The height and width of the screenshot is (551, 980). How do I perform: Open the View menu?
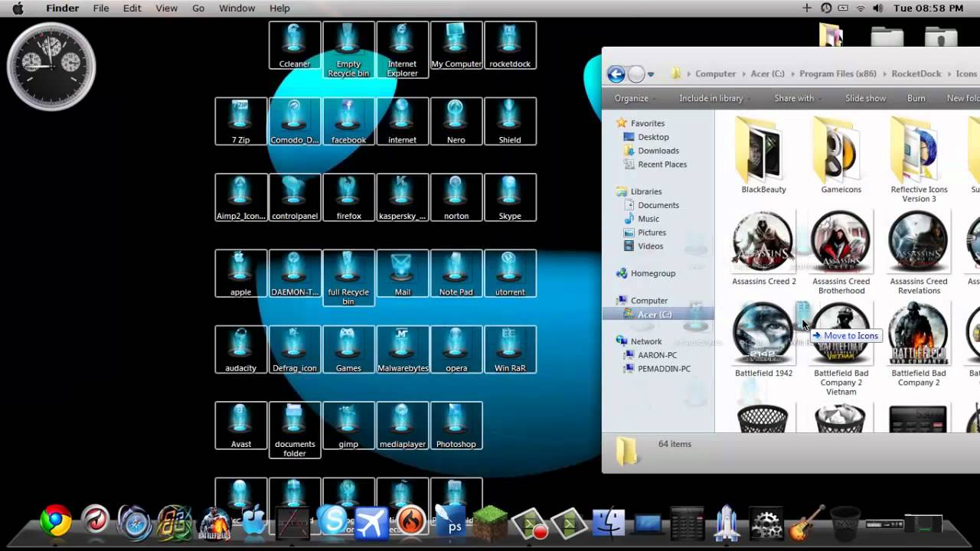167,8
